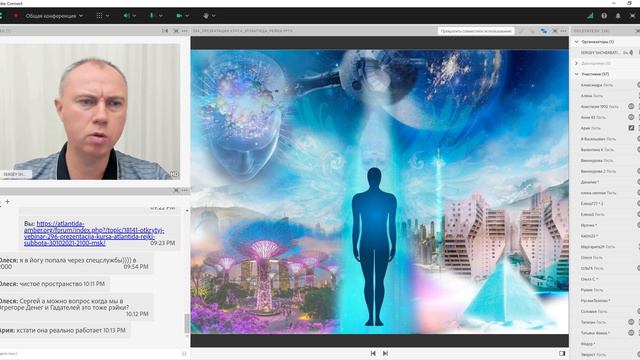Image resolution: width=640 pixels, height=360 pixels.
Task: Add new chat tab with plus icon
Action: tap(7, 201)
